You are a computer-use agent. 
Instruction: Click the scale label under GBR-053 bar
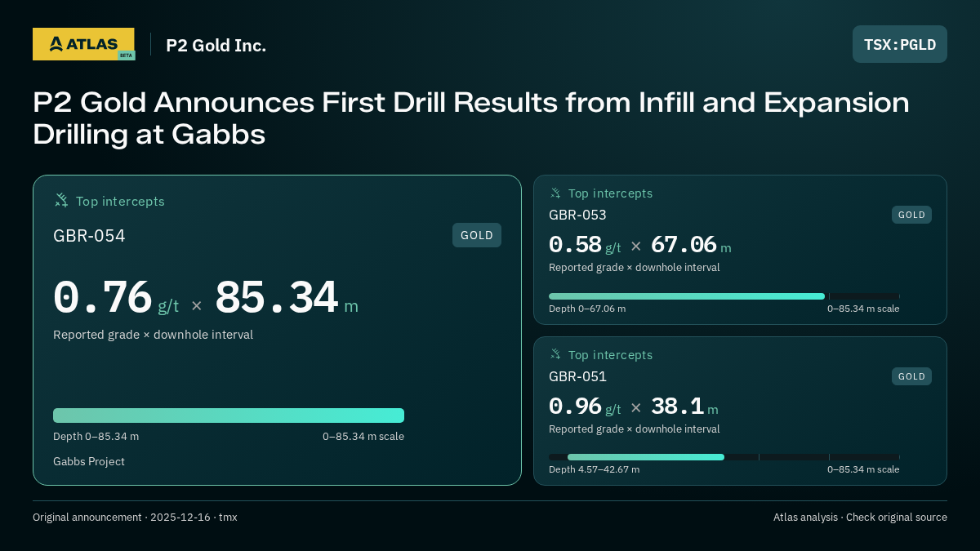click(x=863, y=309)
